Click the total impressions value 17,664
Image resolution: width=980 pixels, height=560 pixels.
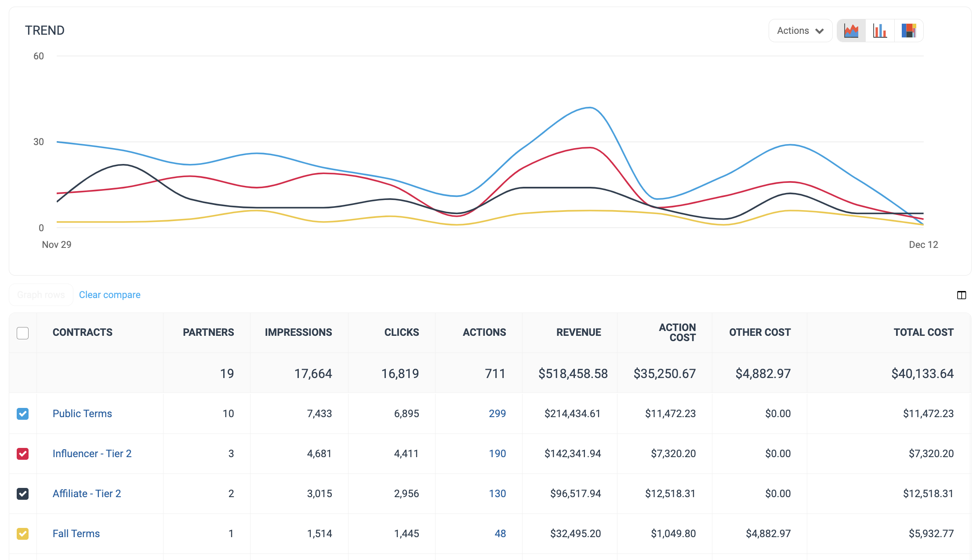pyautogui.click(x=313, y=374)
